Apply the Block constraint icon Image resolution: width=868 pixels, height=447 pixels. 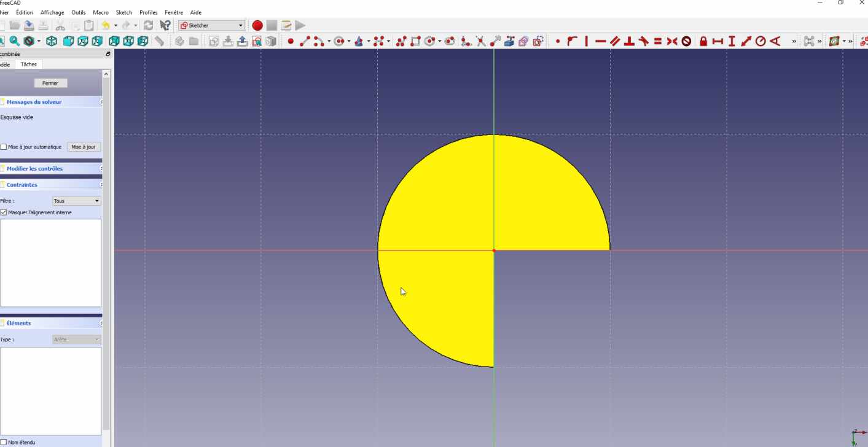(687, 41)
